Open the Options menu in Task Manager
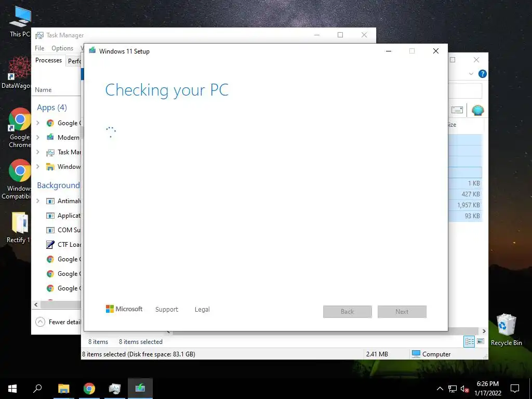 (62, 48)
